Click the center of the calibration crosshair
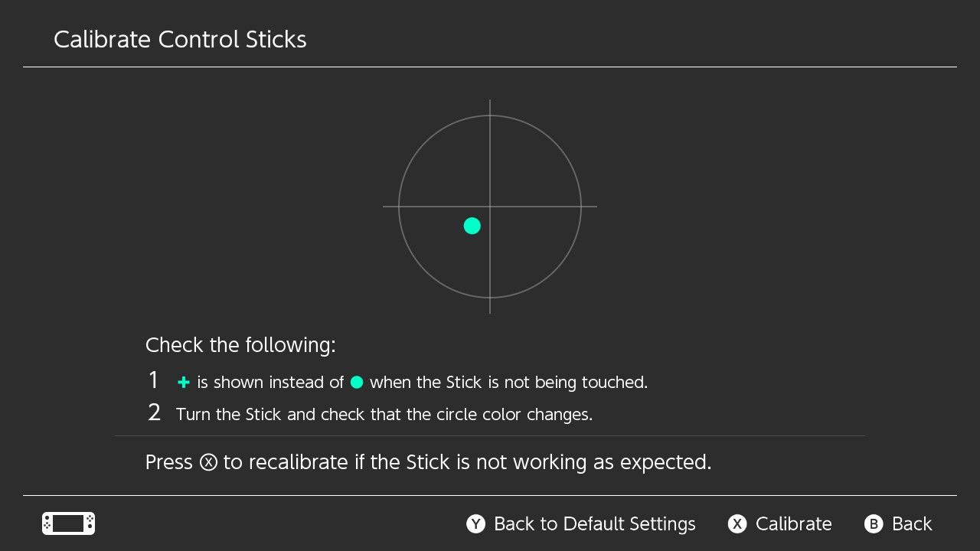 (490, 207)
